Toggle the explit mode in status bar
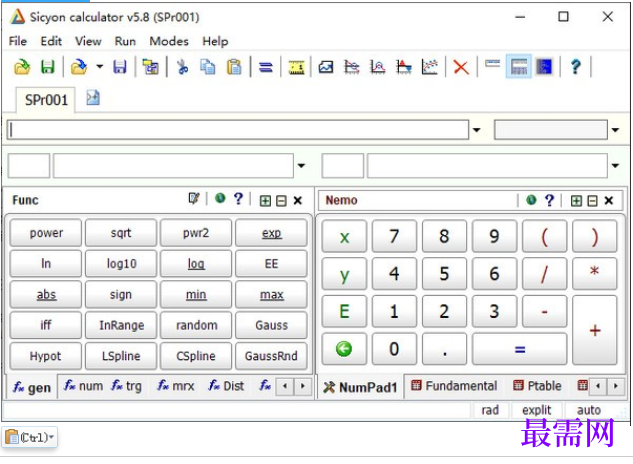 536,410
